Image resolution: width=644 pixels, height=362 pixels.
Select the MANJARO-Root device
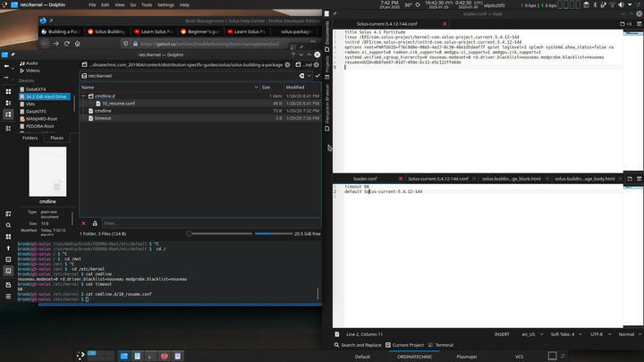[41, 119]
